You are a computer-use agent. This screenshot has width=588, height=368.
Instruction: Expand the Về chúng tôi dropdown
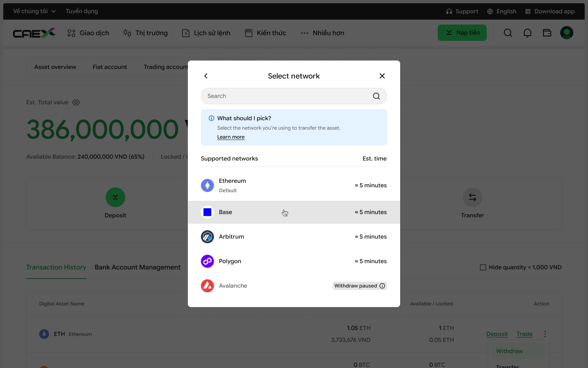[34, 11]
